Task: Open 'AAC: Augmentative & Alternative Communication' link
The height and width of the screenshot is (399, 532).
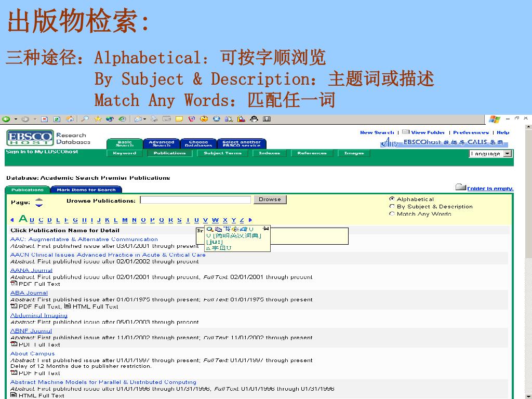Action: coord(84,239)
